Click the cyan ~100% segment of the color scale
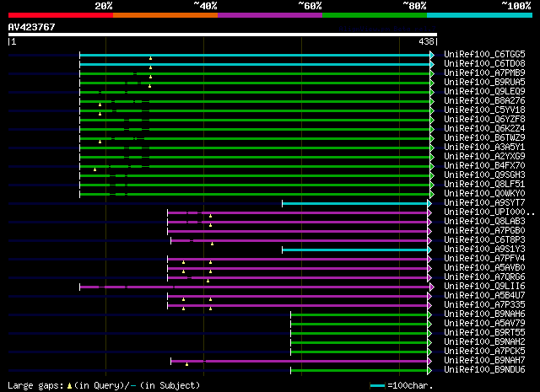The height and width of the screenshot is (392, 540). [480, 15]
